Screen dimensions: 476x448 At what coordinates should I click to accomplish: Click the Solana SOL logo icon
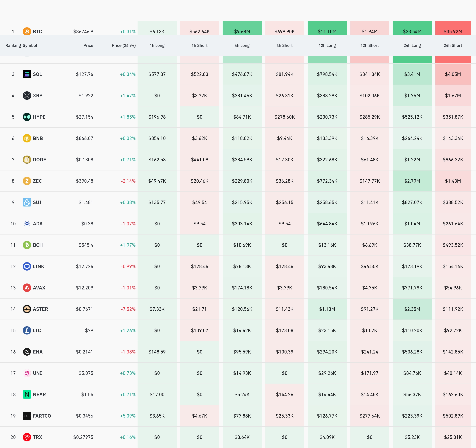[27, 74]
